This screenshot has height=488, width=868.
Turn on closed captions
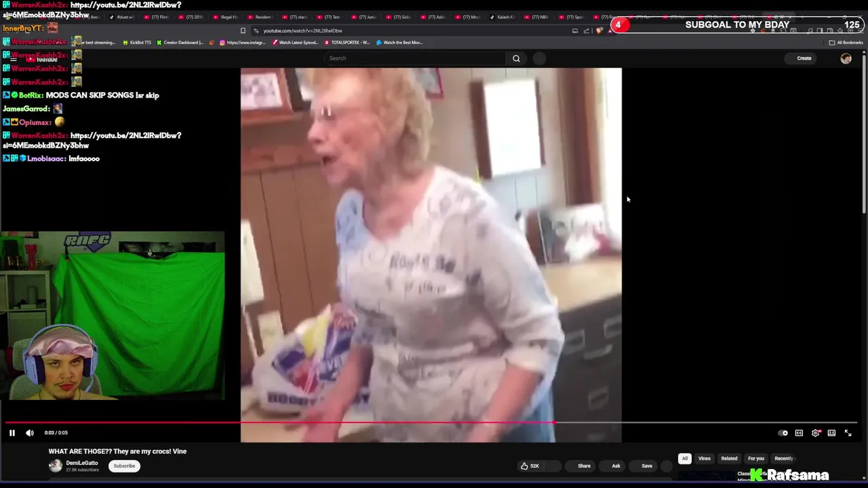coord(799,433)
